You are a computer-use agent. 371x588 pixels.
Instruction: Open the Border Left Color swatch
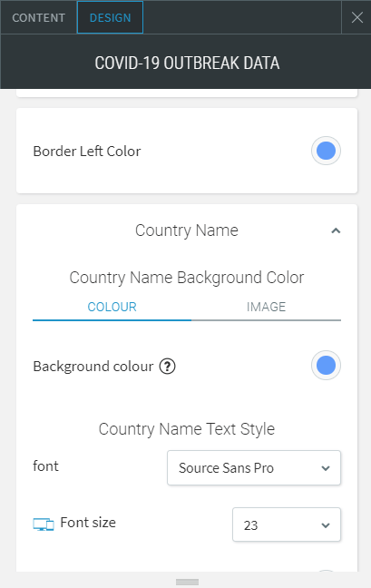[326, 151]
